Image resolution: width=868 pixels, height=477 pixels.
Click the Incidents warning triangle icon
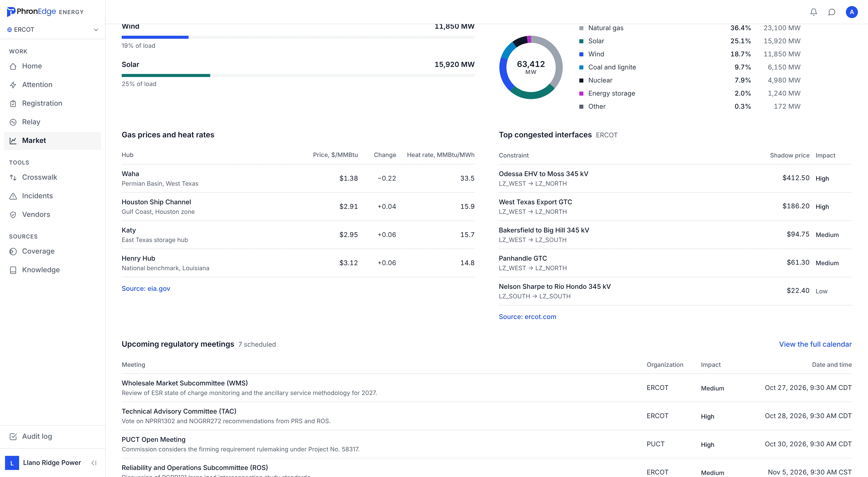pyautogui.click(x=13, y=196)
